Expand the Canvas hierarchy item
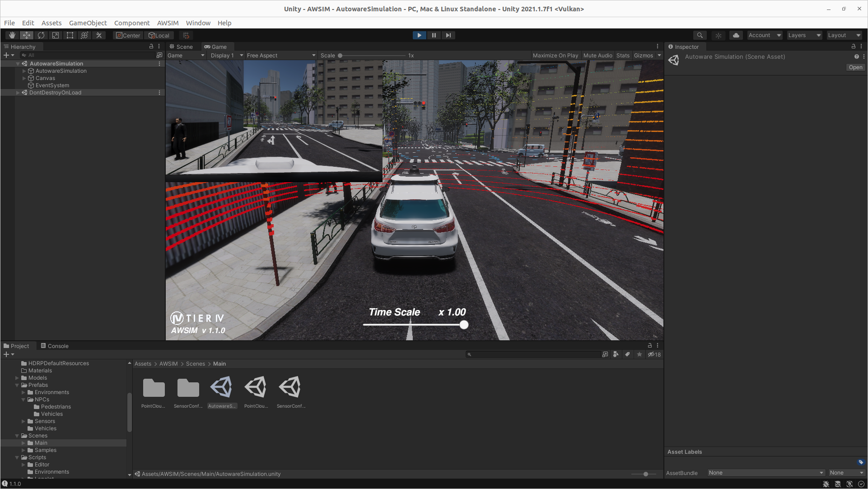 click(24, 78)
